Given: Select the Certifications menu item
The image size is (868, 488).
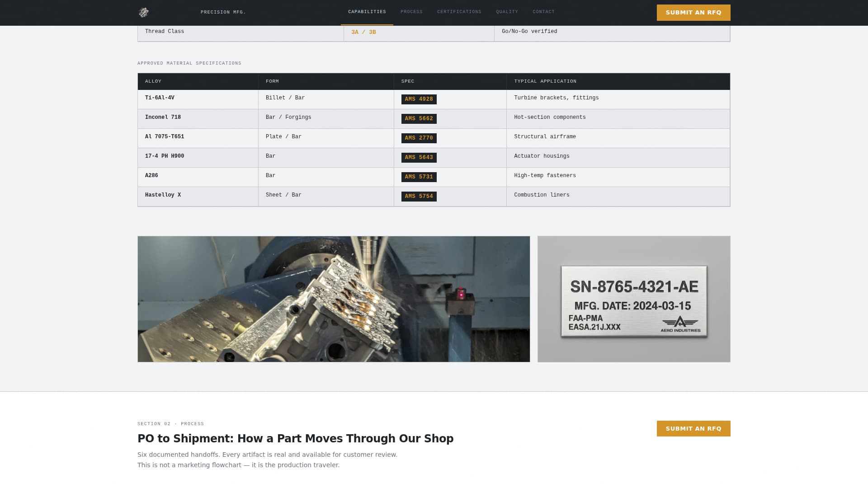Looking at the screenshot, I should tap(459, 12).
